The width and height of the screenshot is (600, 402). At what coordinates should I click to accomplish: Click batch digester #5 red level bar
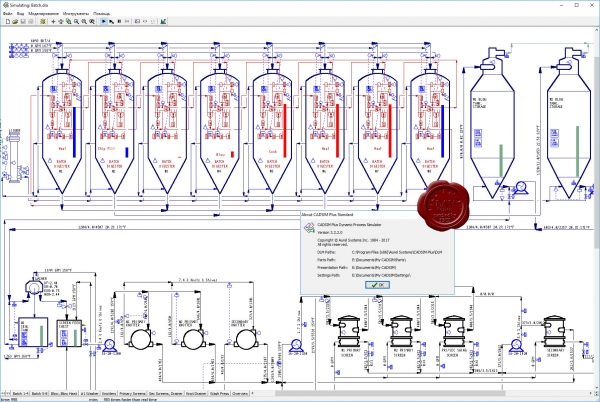tap(285, 130)
